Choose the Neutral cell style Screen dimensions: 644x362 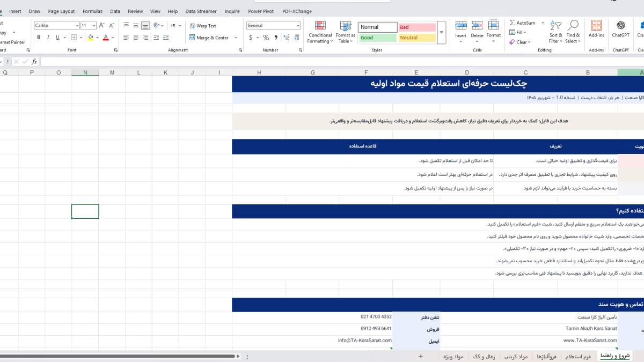417,38
